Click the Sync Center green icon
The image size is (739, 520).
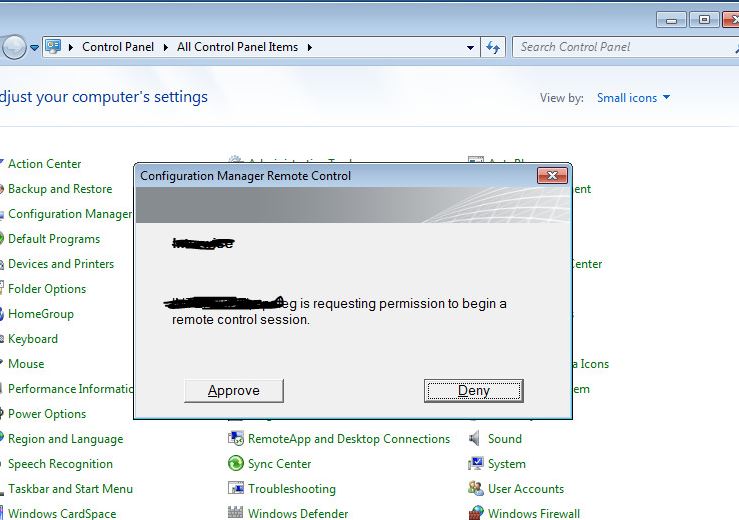236,463
